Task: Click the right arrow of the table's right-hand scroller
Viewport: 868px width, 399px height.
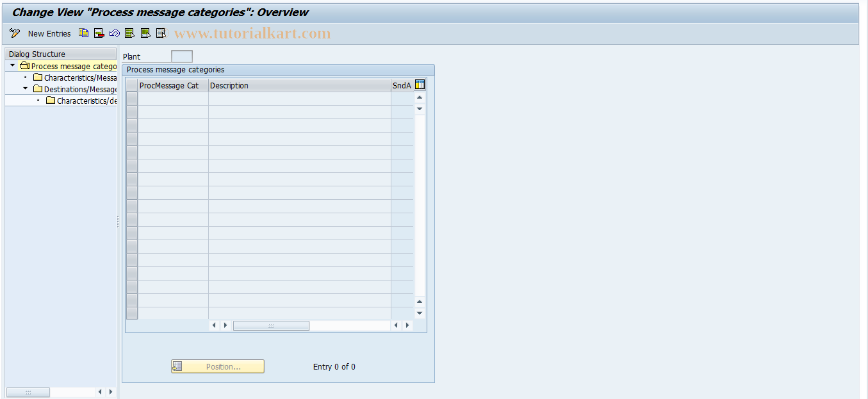Action: [x=407, y=325]
